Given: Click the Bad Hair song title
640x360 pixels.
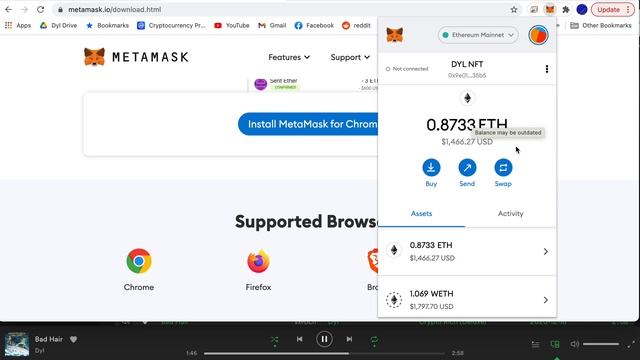Looking at the screenshot, I should pos(49,339).
